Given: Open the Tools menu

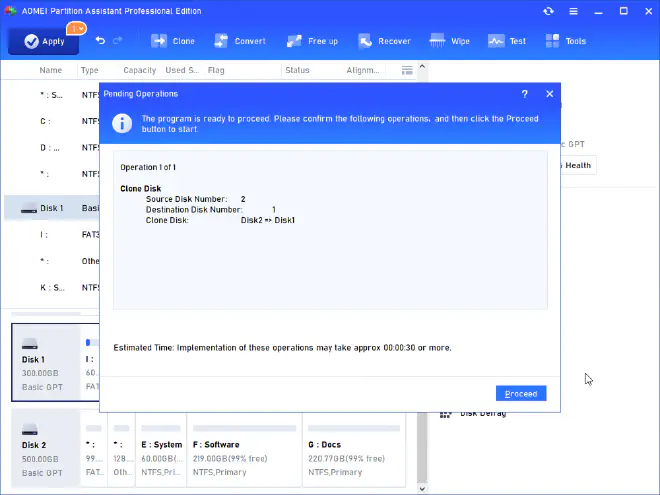Looking at the screenshot, I should [x=566, y=41].
